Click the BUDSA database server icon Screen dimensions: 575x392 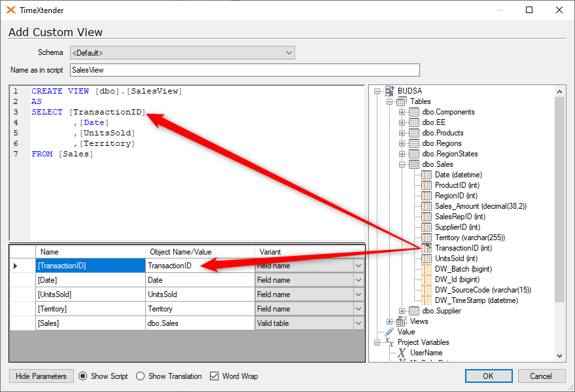click(x=389, y=90)
